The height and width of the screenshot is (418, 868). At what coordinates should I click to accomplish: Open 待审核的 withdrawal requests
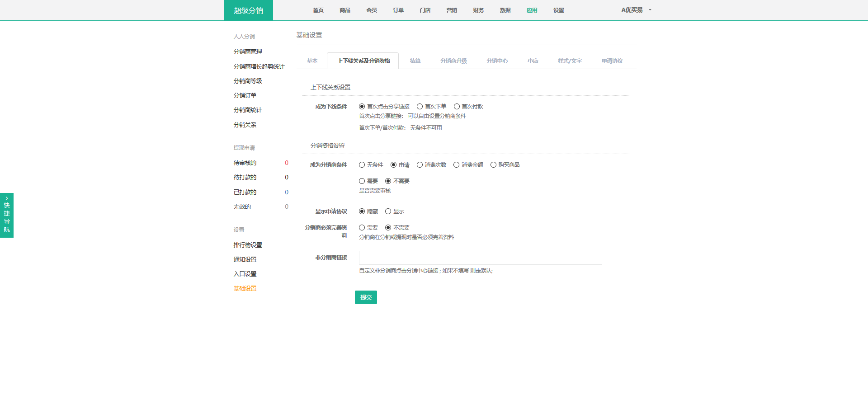(x=245, y=163)
